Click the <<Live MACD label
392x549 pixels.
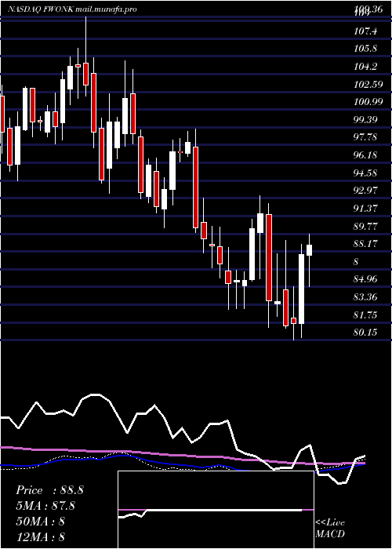(330, 528)
